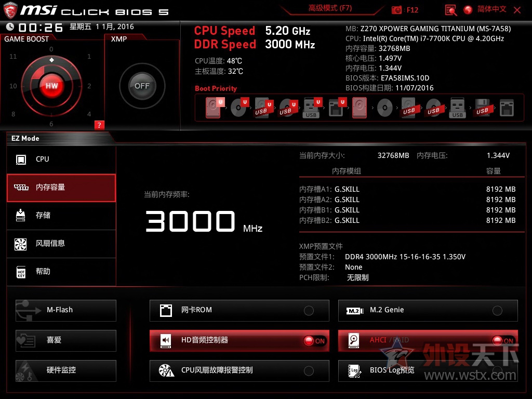Close the BIOS with the red X
The width and height of the screenshot is (532, 399).
coord(517,10)
